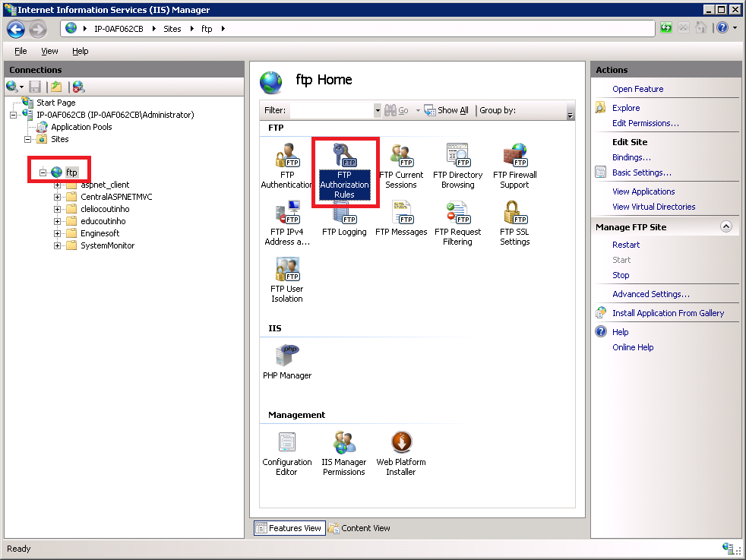This screenshot has width=746, height=560.
Task: Open Web Platform Installer
Action: tap(401, 454)
